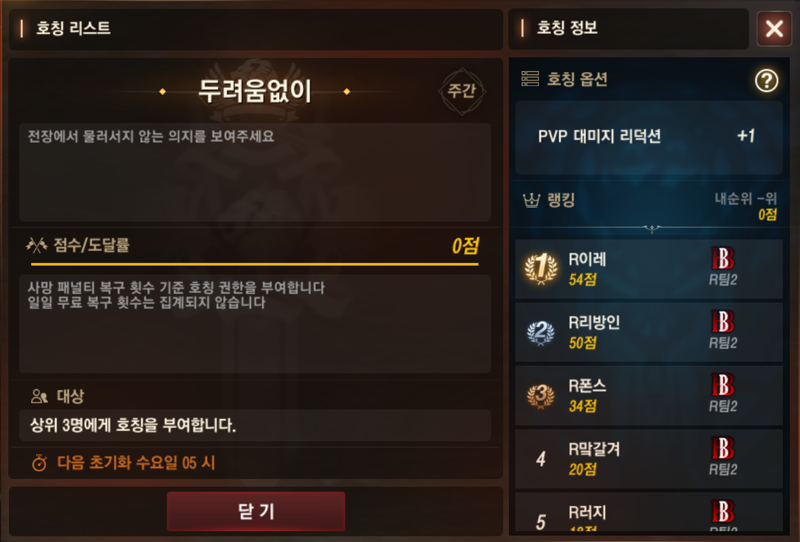Select the R폰스 ranking entry
The image size is (800, 542).
[648, 396]
